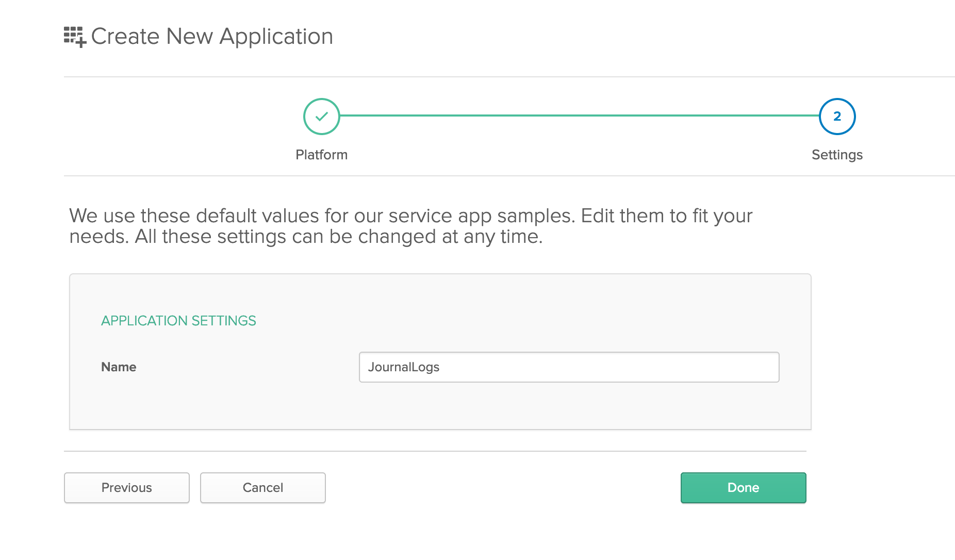Click the empty right end of the Name input
The width and height of the screenshot is (955, 560).
click(732, 367)
